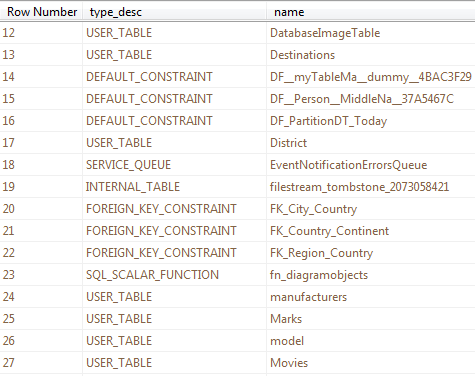Select the DatabaseImageTable name cell

(x=371, y=33)
